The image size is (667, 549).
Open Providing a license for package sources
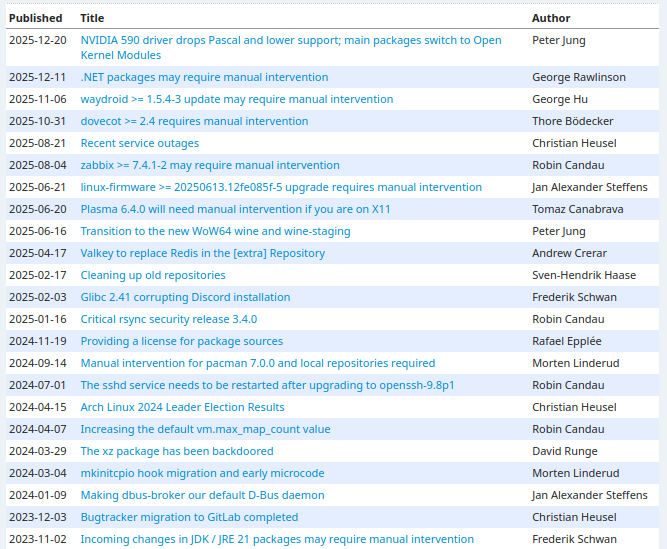[x=182, y=341]
